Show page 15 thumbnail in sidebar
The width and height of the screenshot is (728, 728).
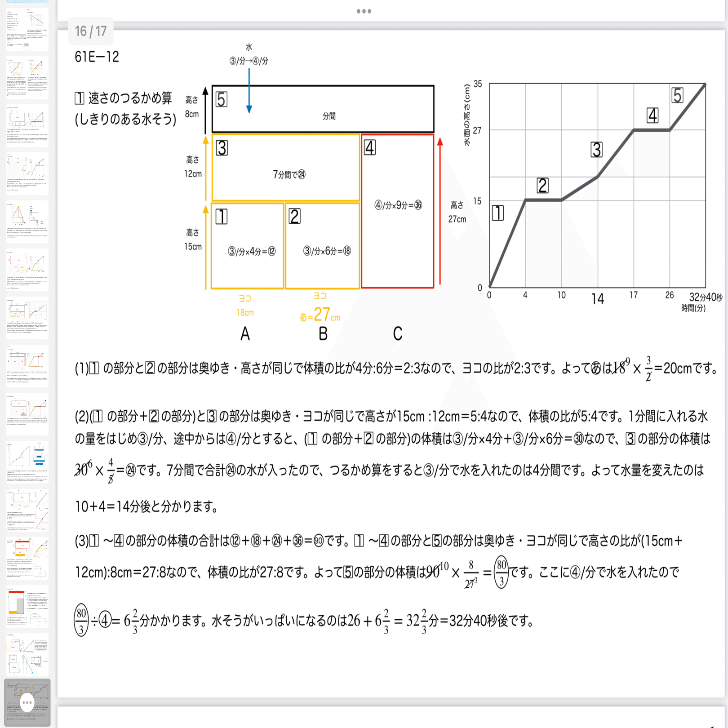point(27,654)
